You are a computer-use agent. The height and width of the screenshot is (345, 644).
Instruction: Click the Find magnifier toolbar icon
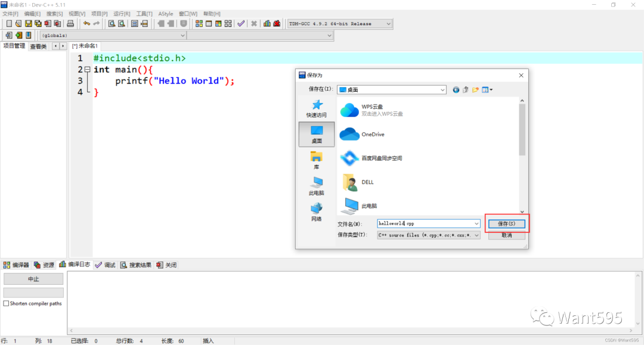click(x=112, y=24)
